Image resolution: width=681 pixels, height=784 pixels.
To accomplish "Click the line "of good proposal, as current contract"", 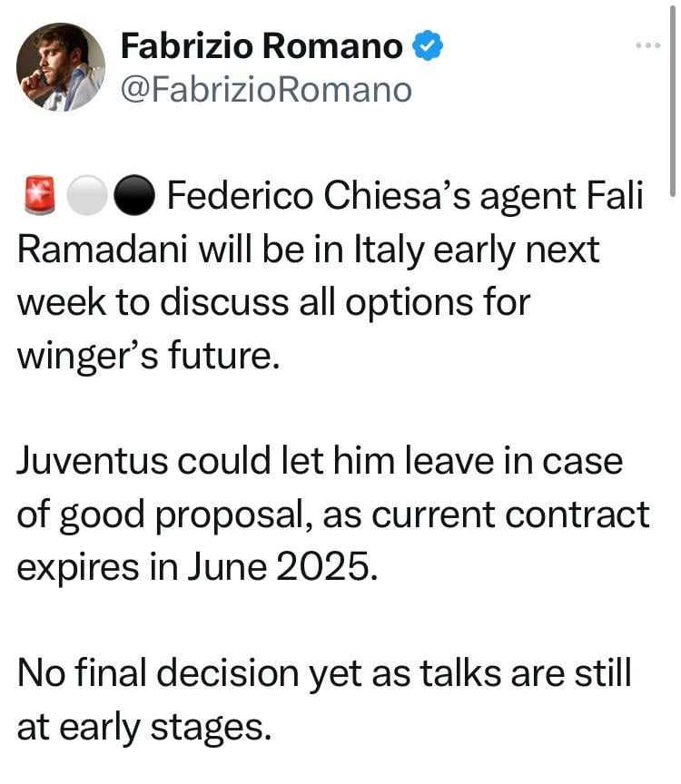I will (333, 515).
